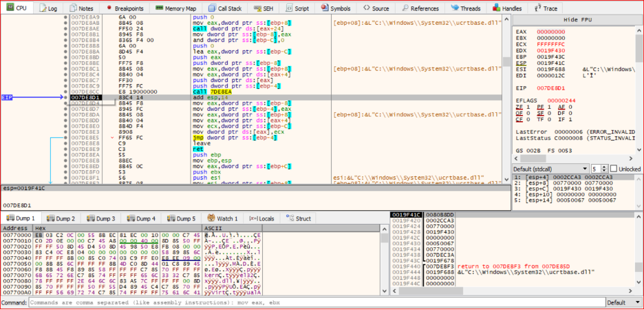This screenshot has width=644, height=310.
Task: Click the Log page icon
Action: click(x=42, y=8)
